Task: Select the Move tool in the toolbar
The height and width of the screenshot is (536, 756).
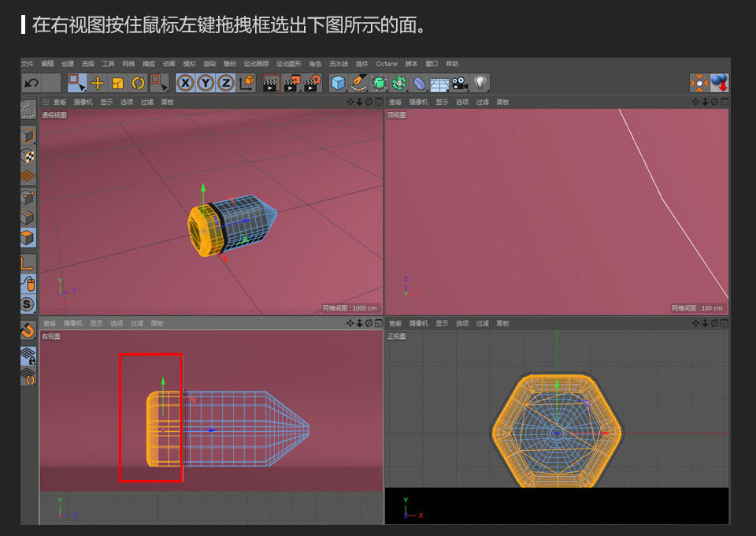Action: click(x=96, y=82)
